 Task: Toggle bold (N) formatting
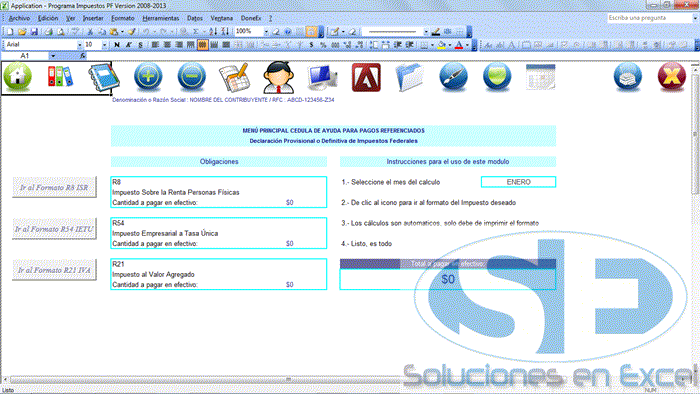(x=117, y=45)
